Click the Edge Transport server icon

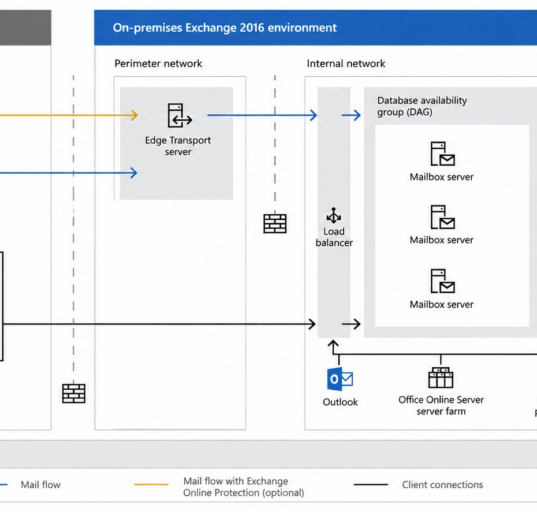point(180,115)
